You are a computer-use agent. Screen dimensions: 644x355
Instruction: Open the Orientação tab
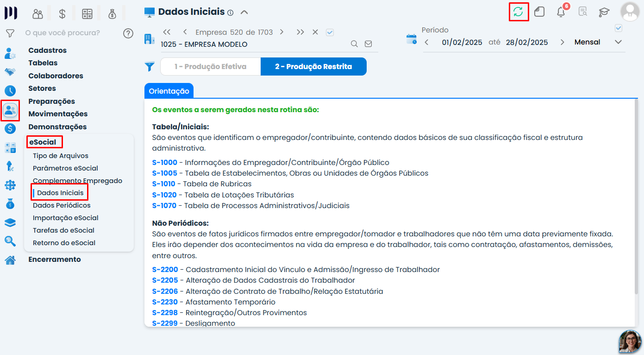[169, 91]
